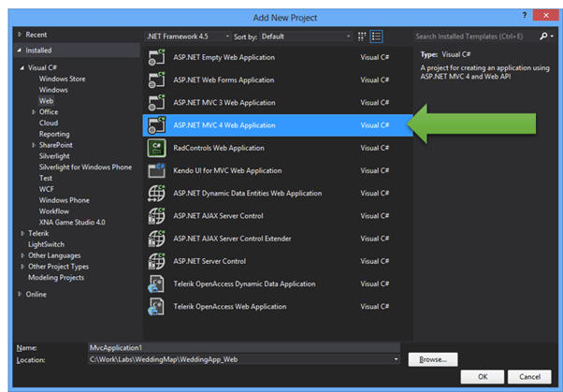
Task: Click into the project Name field
Action: 243,347
